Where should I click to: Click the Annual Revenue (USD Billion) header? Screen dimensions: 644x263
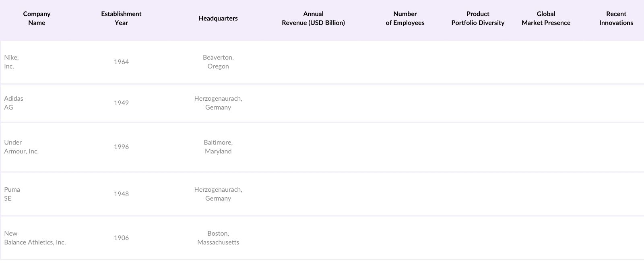coord(313,19)
